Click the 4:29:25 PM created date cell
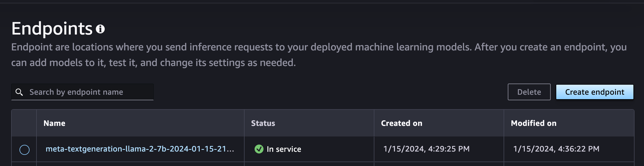The width and height of the screenshot is (644, 166). click(426, 149)
